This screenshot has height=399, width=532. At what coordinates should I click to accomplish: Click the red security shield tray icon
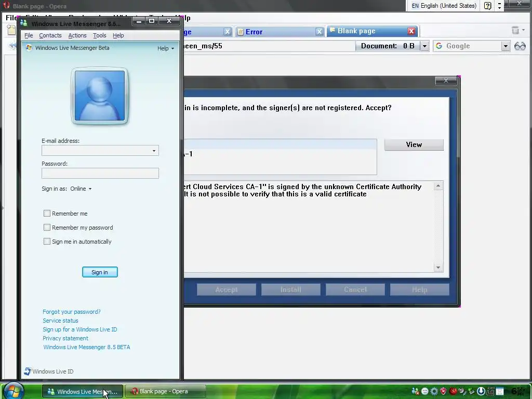[x=444, y=391]
